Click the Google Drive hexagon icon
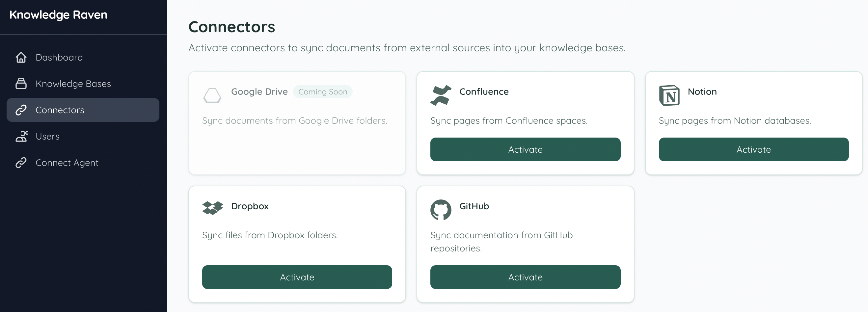The image size is (868, 312). coord(212,96)
